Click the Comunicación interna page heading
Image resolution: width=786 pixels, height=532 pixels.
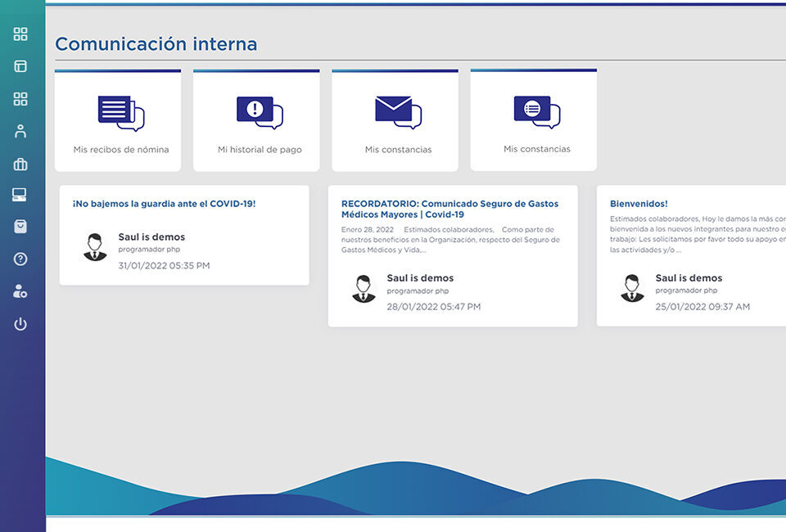156,44
